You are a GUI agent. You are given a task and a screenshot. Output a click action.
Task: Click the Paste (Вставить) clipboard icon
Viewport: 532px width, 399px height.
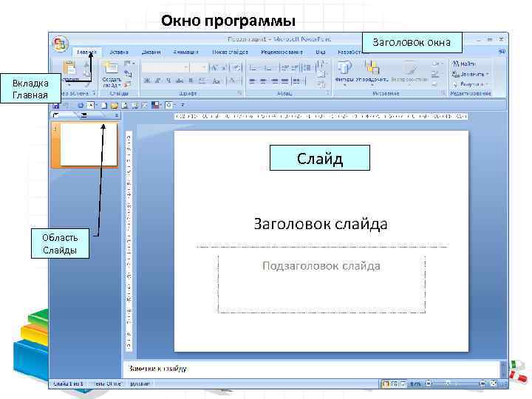coord(69,67)
